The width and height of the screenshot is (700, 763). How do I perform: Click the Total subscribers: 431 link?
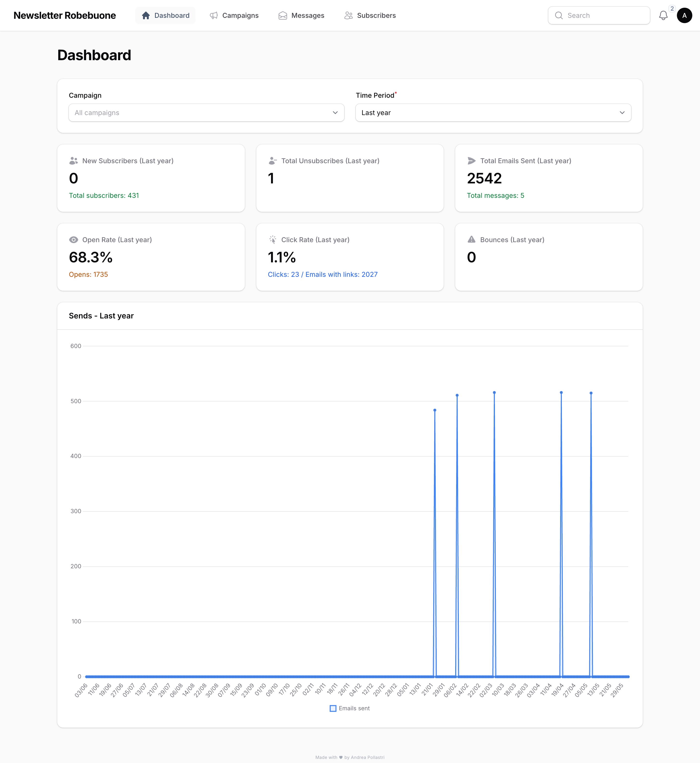pos(104,196)
